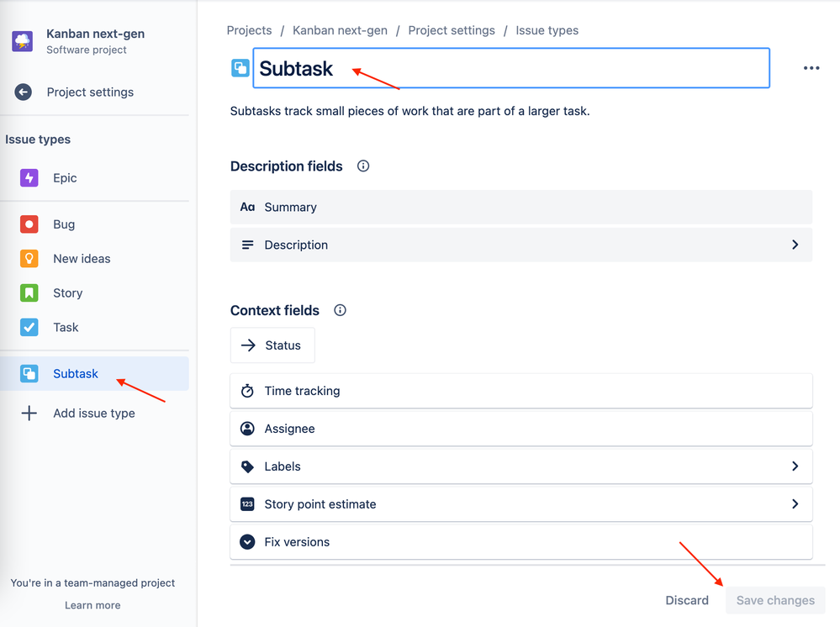Go back to Project settings
The image size is (840, 627).
tap(90, 92)
